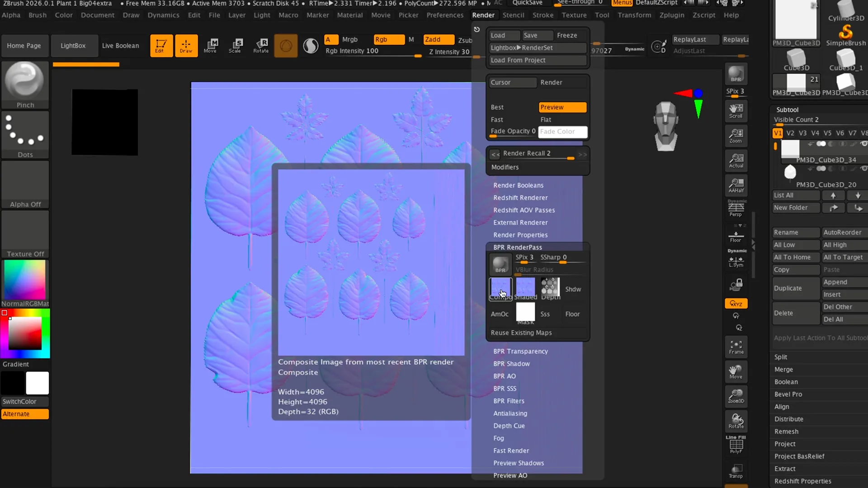
Task: Click the SimpleBrush tool thumbnail
Action: point(846,35)
